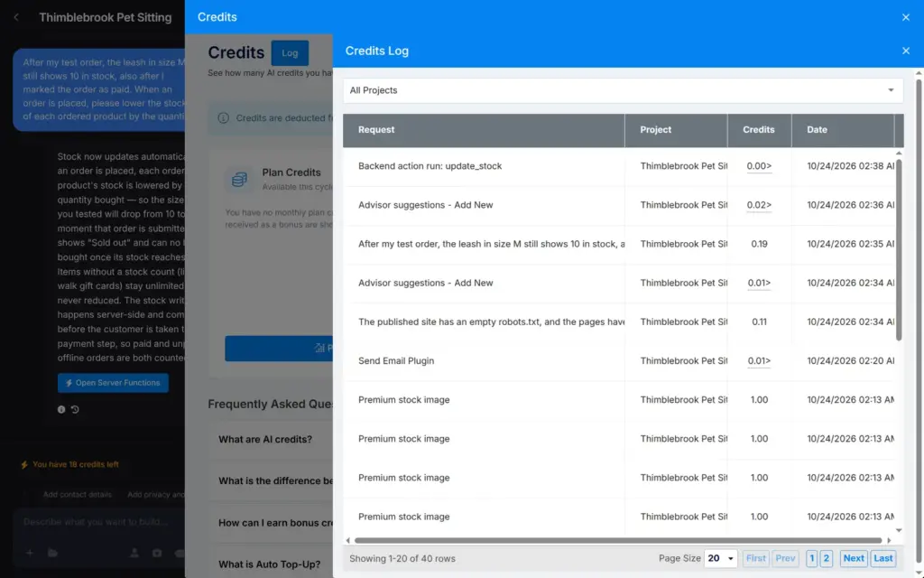Viewport: 924px width, 578px height.
Task: Open the 0.01> link for Send Email Plugin
Action: [759, 361]
